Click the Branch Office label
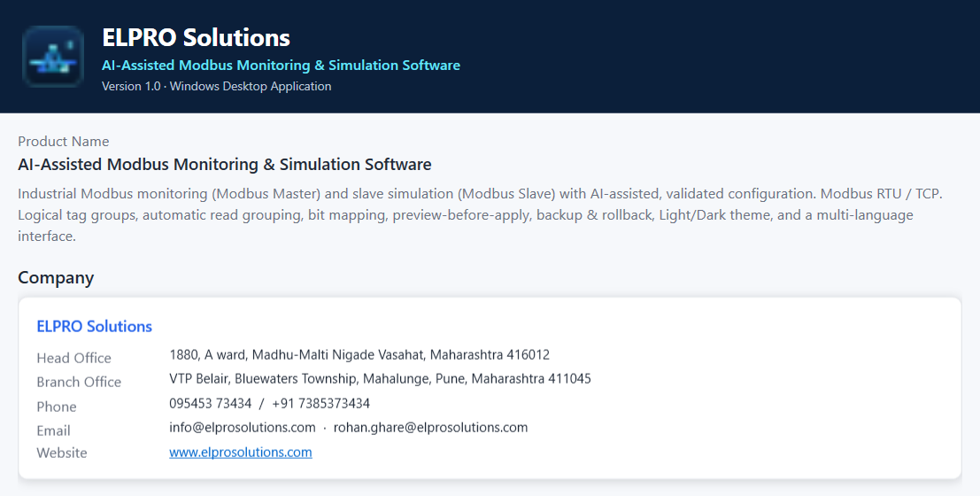The image size is (980, 496). pyautogui.click(x=79, y=382)
